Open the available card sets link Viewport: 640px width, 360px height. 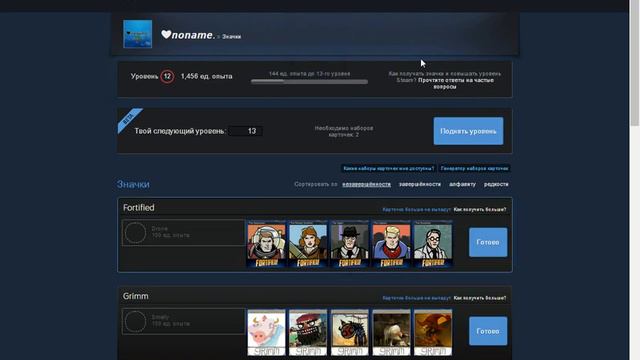click(x=389, y=168)
